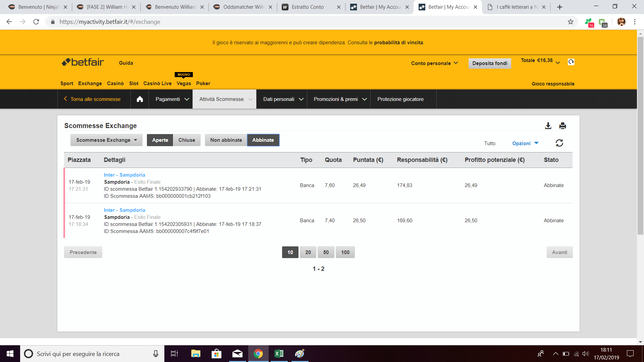This screenshot has width=644, height=362.
Task: Bookmark this page with star icon
Action: [x=571, y=22]
